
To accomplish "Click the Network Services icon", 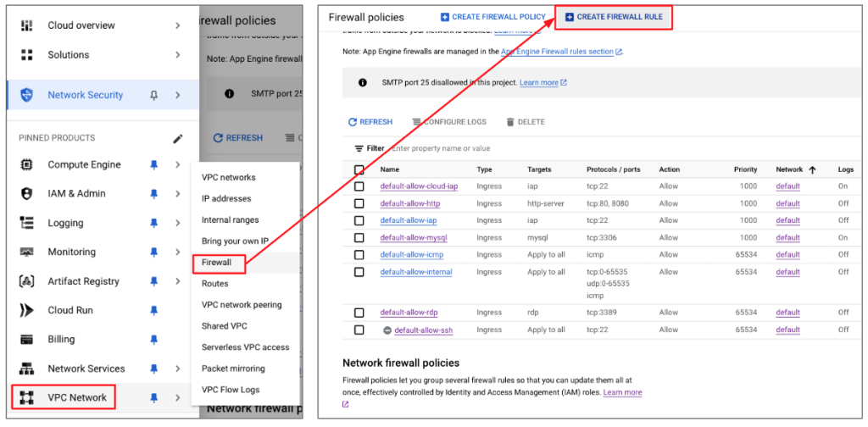I will coord(26,369).
